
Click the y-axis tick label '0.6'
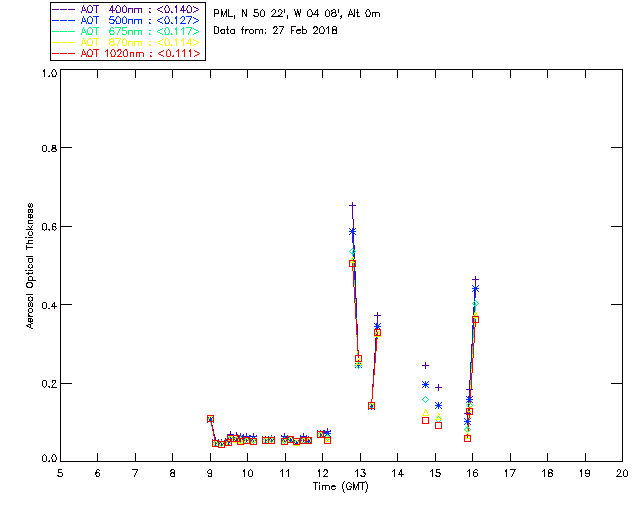pyautogui.click(x=49, y=227)
